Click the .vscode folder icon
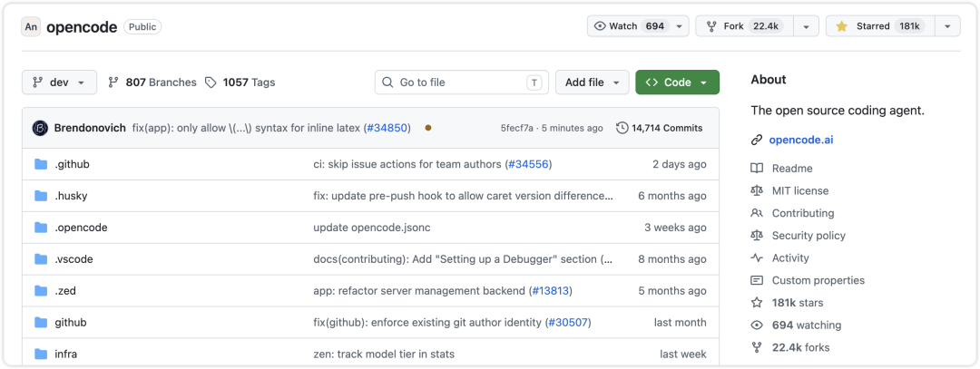The image size is (980, 369). pyautogui.click(x=41, y=259)
